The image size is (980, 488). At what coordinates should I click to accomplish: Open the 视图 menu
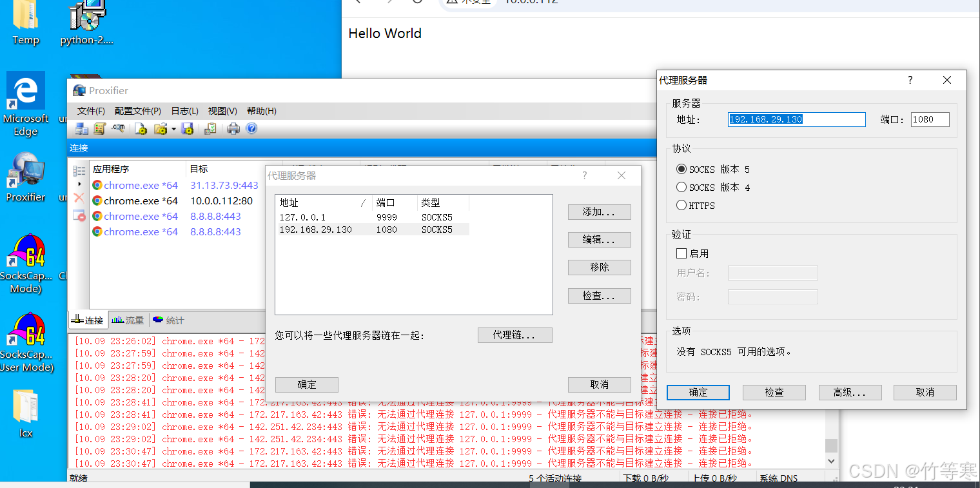[222, 111]
